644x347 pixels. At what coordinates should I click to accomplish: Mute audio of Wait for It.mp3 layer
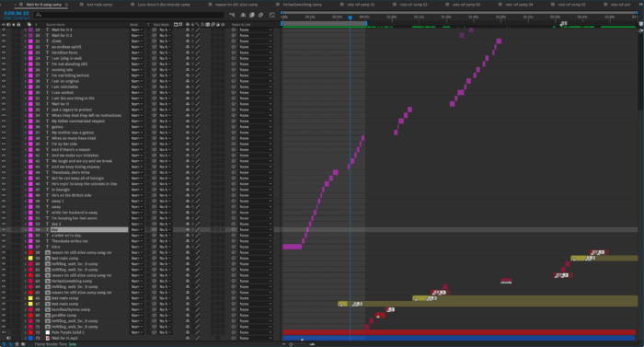(x=8, y=338)
